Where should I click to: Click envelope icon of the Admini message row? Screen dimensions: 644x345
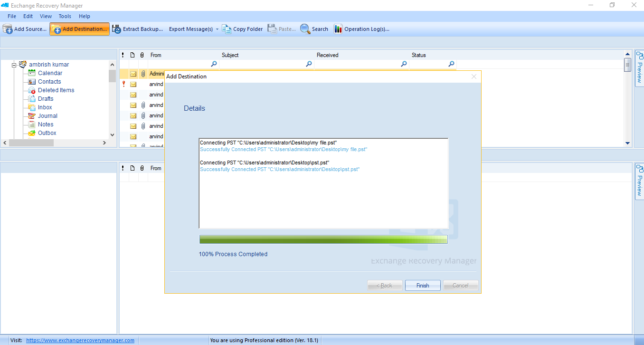pyautogui.click(x=133, y=74)
